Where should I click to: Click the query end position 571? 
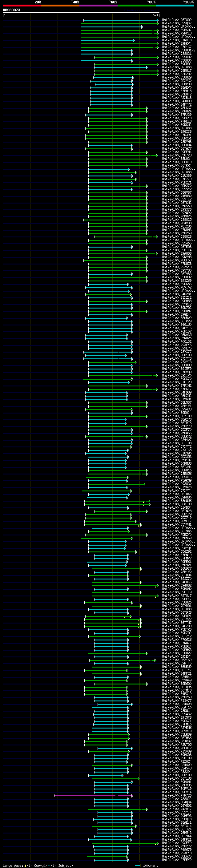[155, 15]
